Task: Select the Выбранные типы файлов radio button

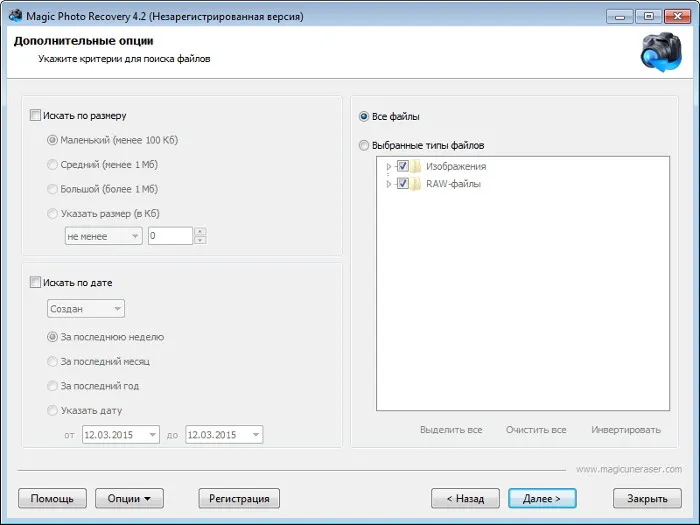Action: [x=364, y=146]
